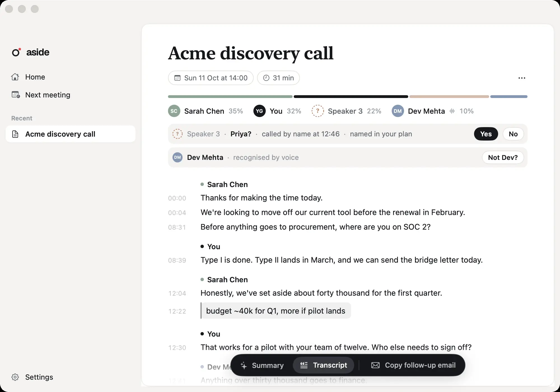The image size is (560, 392).
Task: Click Copy follow-up email
Action: point(413,365)
